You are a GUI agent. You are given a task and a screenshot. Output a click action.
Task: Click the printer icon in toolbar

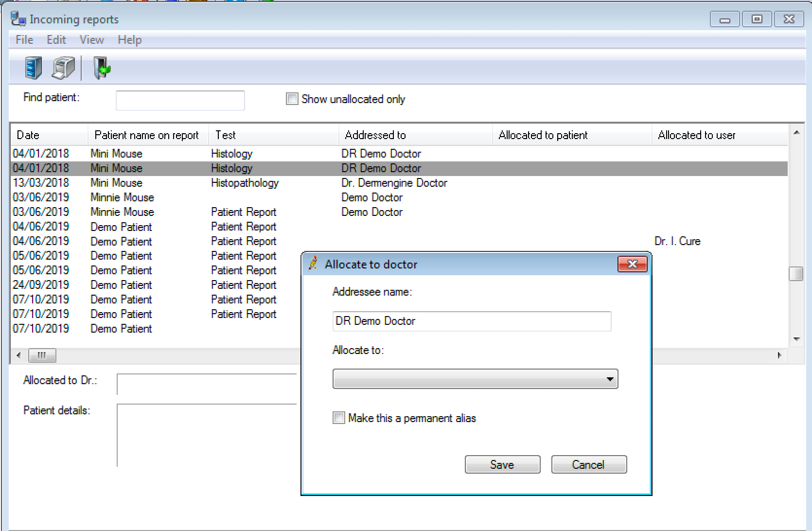[64, 68]
